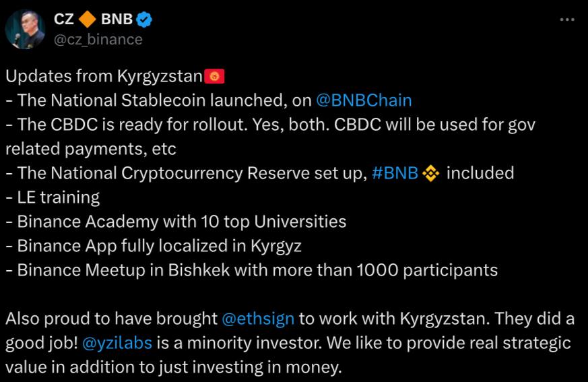The height and width of the screenshot is (382, 588).
Task: Click the BNB coin logo after #BNB
Action: coord(431,174)
